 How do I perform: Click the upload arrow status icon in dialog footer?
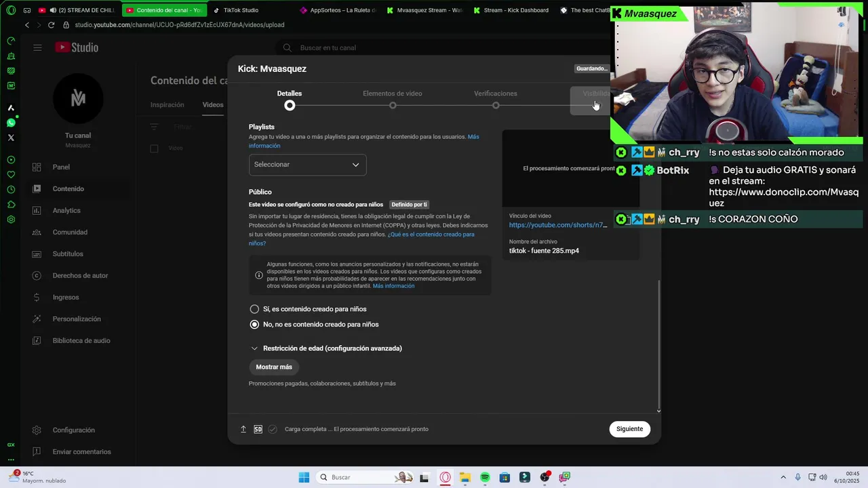[243, 429]
